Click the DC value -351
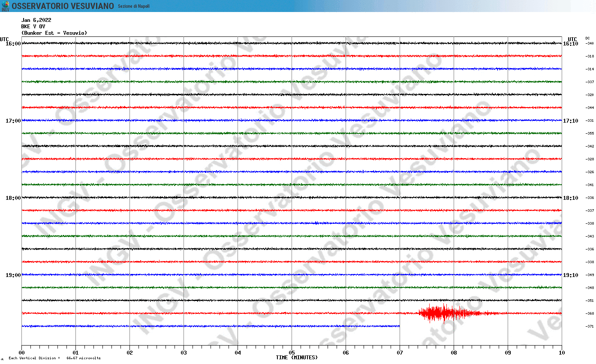This screenshot has height=364, width=596. point(590,301)
